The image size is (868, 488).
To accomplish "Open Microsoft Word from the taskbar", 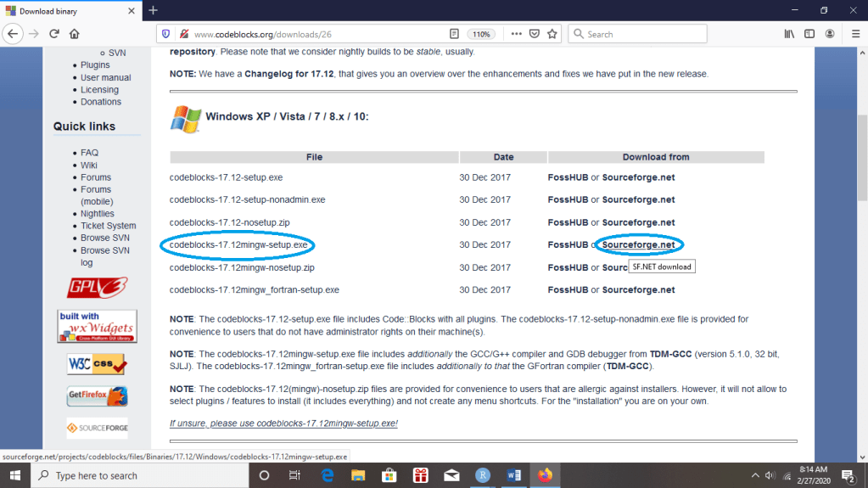I will tap(513, 475).
